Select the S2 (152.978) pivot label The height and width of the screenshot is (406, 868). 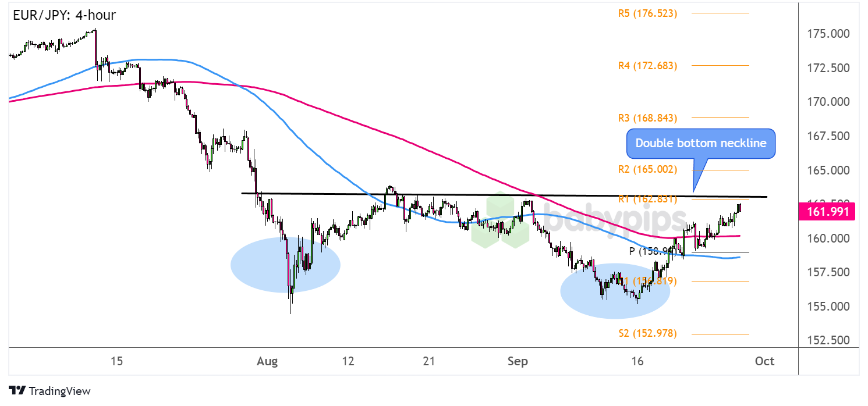[x=647, y=334]
